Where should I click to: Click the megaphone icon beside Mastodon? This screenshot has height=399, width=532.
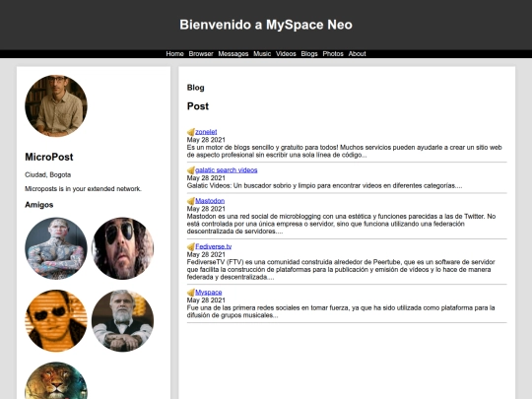(191, 201)
